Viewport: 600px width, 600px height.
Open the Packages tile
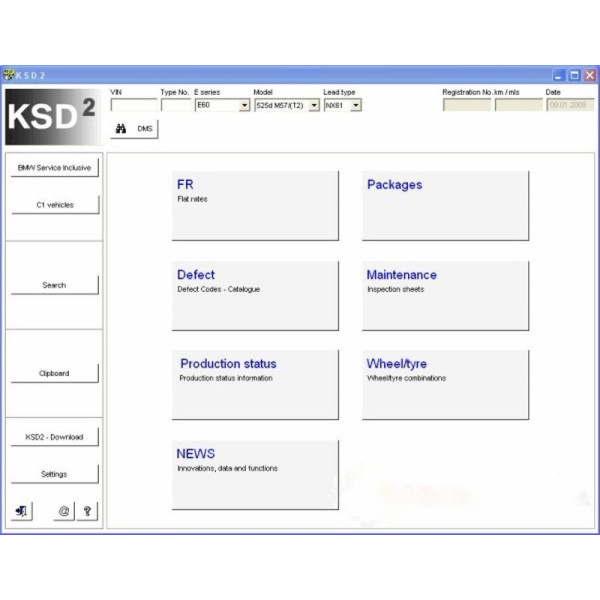click(445, 205)
